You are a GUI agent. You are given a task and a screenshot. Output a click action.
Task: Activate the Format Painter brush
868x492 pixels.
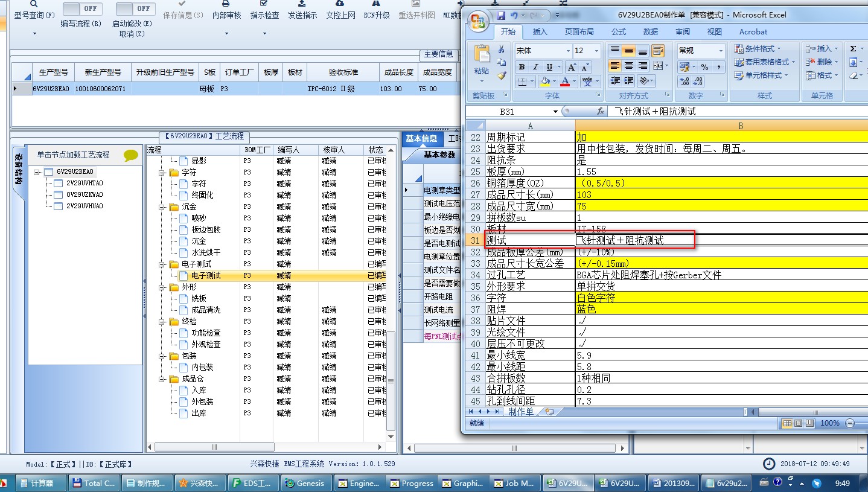coord(501,75)
